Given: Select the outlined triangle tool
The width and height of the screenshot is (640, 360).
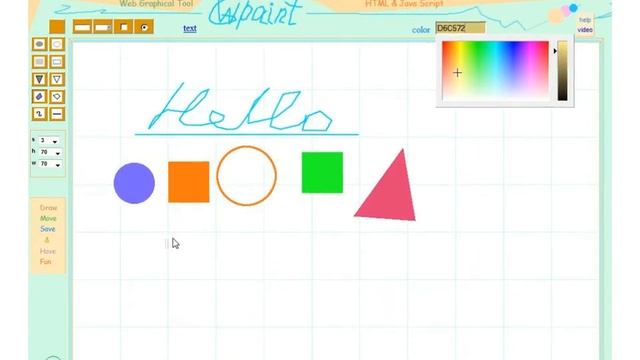Looking at the screenshot, I should (x=57, y=79).
